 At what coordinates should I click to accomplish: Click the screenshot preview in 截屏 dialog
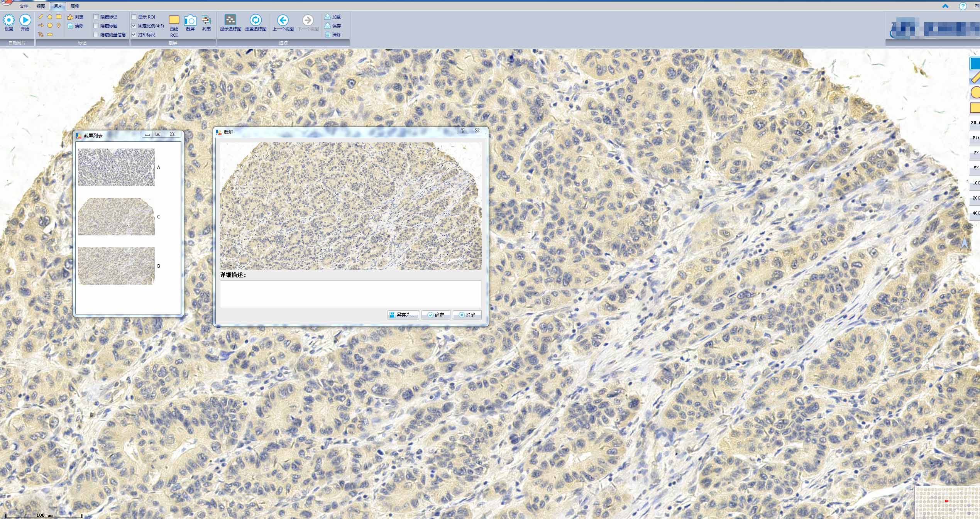(350, 206)
